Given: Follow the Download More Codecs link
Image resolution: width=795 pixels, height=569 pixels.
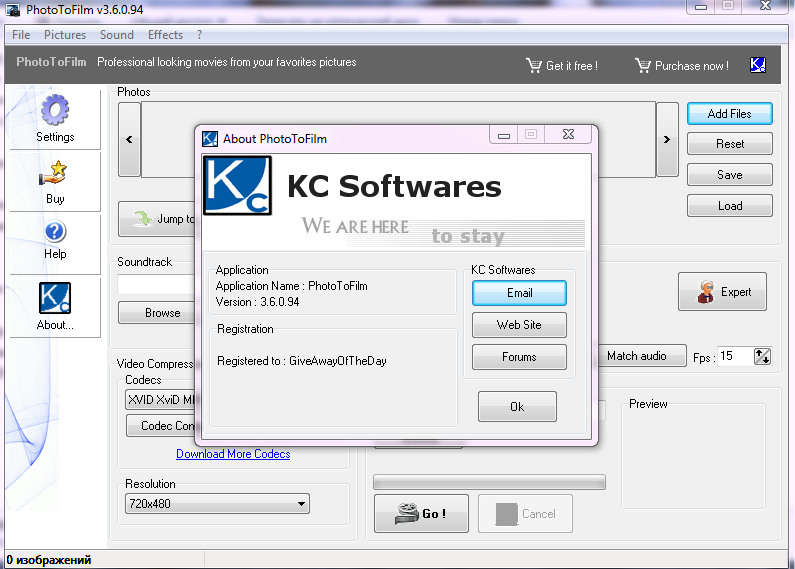Looking at the screenshot, I should (233, 454).
